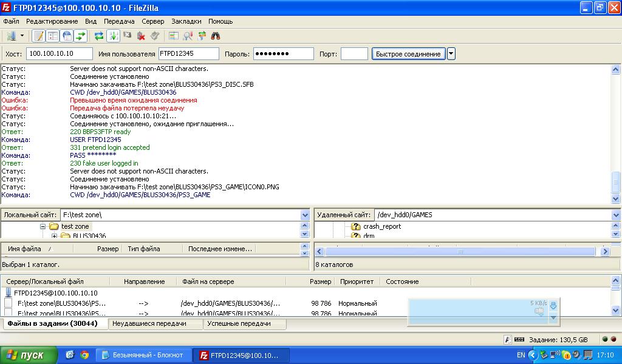Sort local files by Тип файла column
622x364 pixels.
pos(152,249)
